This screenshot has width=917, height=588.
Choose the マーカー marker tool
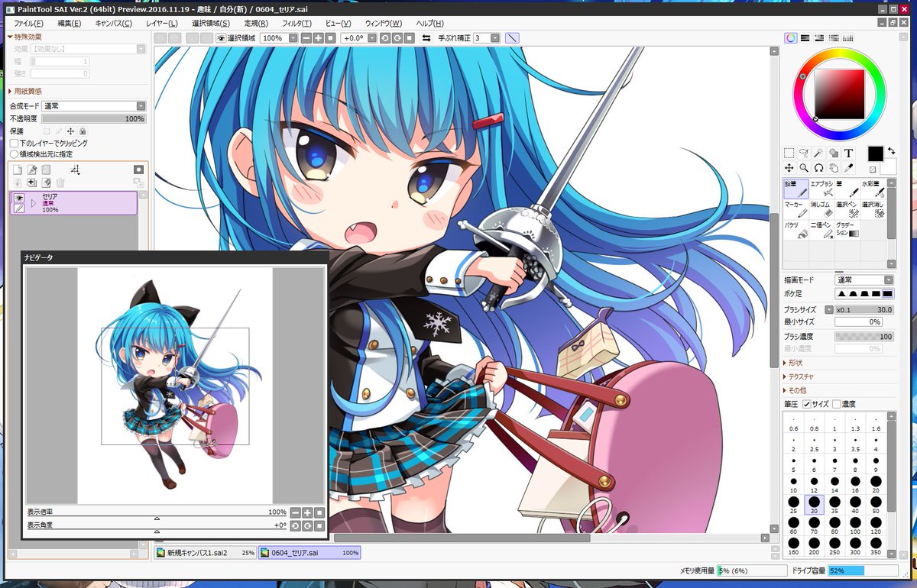[x=795, y=209]
